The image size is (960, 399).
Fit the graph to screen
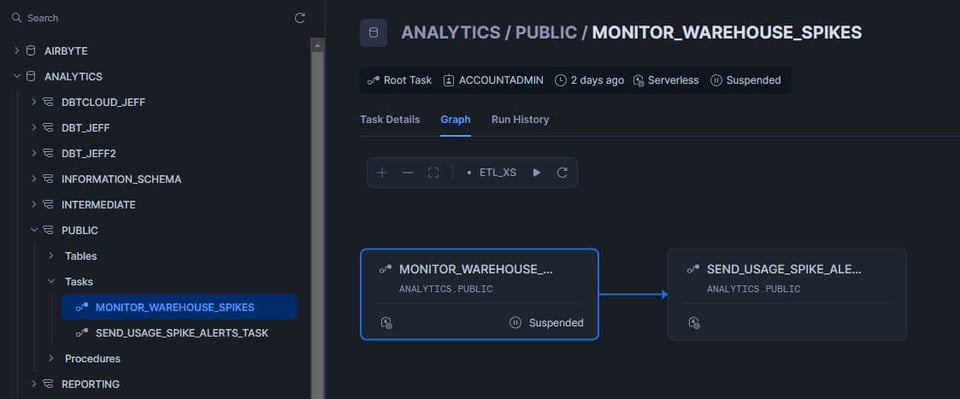click(x=433, y=173)
